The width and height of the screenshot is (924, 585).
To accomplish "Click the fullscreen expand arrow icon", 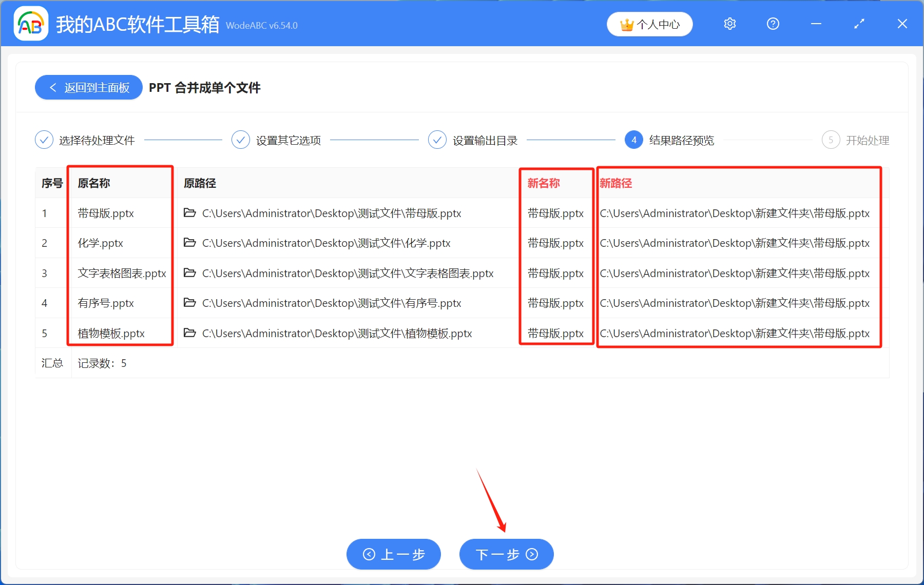I will point(858,24).
